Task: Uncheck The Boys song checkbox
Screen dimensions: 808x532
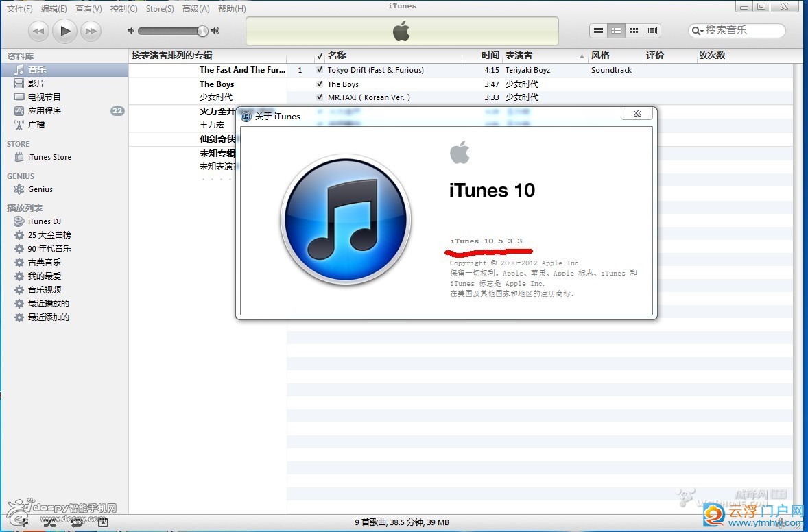Action: pyautogui.click(x=320, y=84)
